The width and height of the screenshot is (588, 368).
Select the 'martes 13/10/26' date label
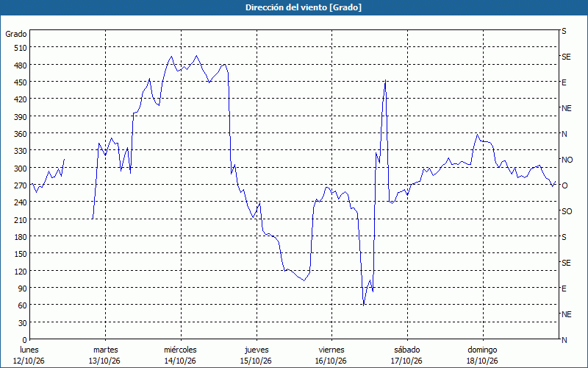click(x=105, y=355)
